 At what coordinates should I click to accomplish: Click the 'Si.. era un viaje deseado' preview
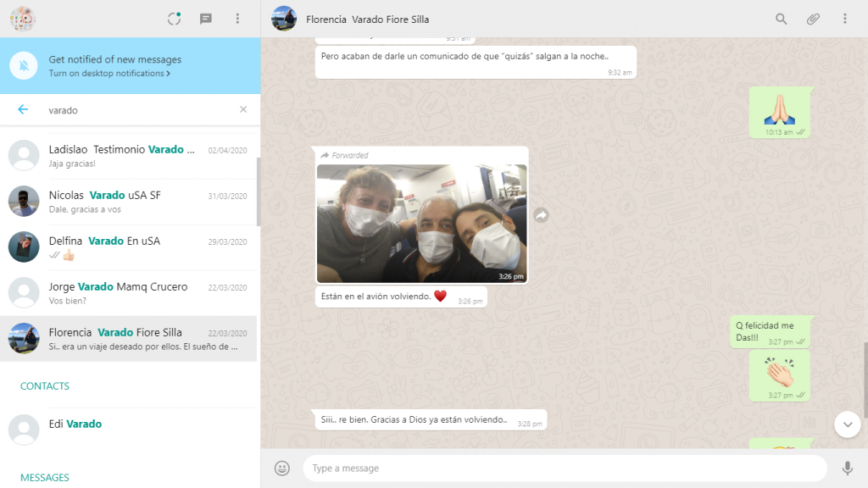pos(143,347)
